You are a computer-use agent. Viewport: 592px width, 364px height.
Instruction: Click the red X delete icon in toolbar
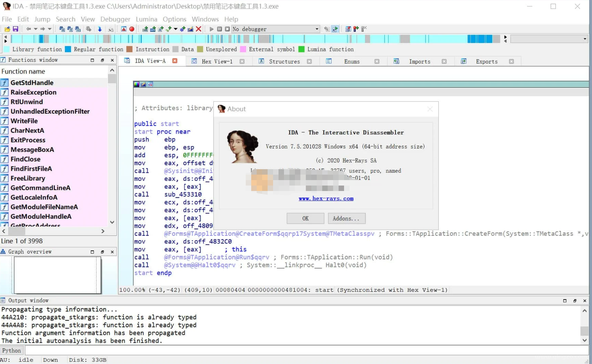(x=199, y=29)
